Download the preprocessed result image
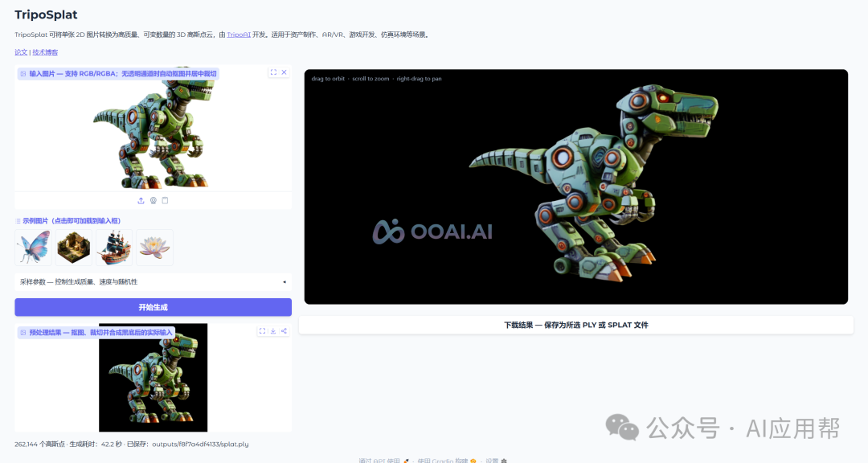The height and width of the screenshot is (463, 868). pos(273,331)
